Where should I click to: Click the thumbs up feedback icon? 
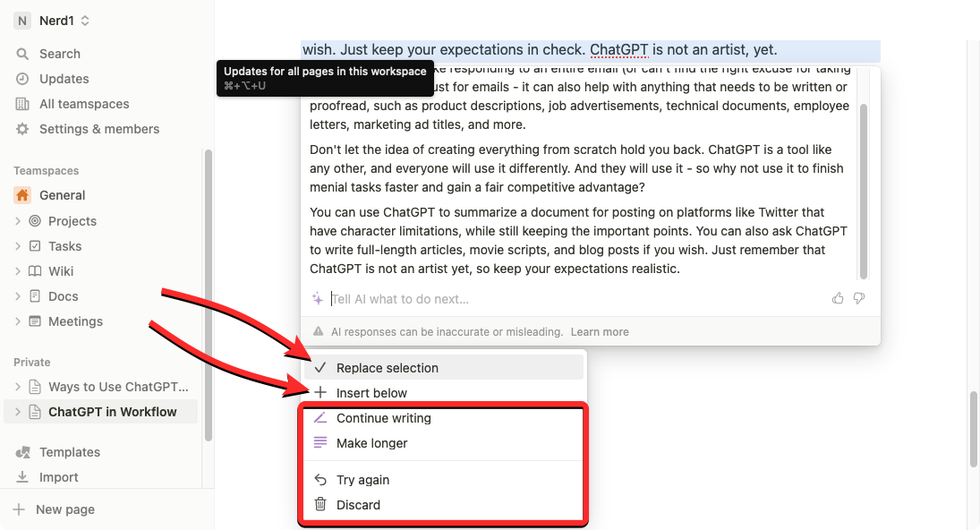click(x=838, y=298)
